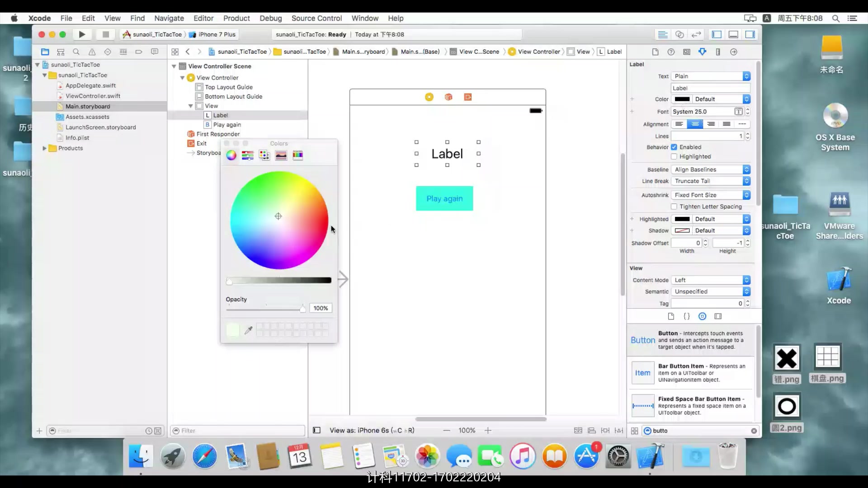Open the Issue navigator
The image size is (868, 488).
[92, 52]
